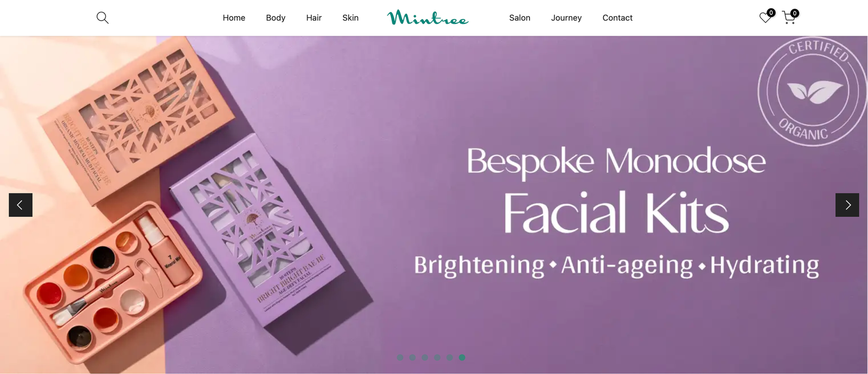Go to the previous banner slide arrow
Image resolution: width=868 pixels, height=374 pixels.
pyautogui.click(x=21, y=205)
